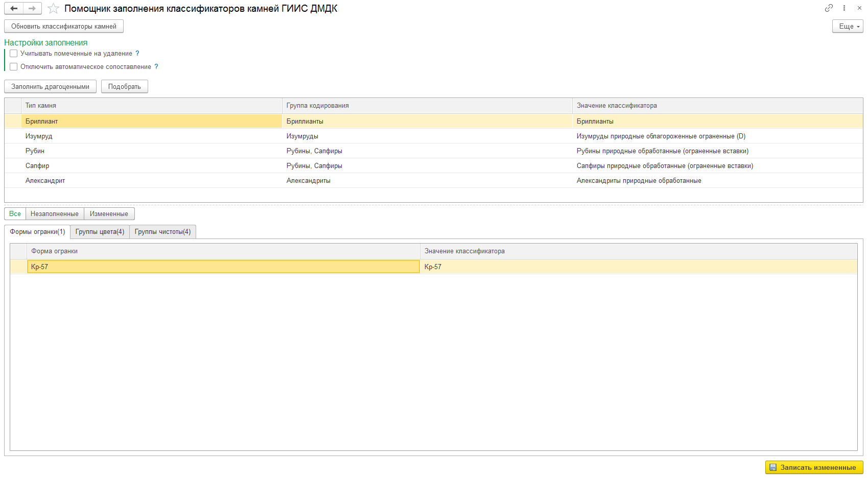
Task: Click 'Рубины, Сапфиры' group in Сапфир row
Action: coord(427,165)
